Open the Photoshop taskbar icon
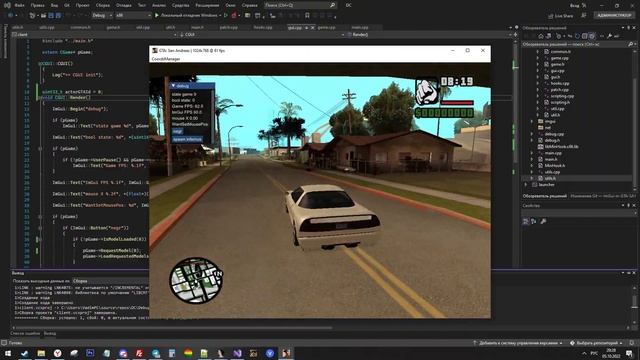 pyautogui.click(x=90, y=353)
